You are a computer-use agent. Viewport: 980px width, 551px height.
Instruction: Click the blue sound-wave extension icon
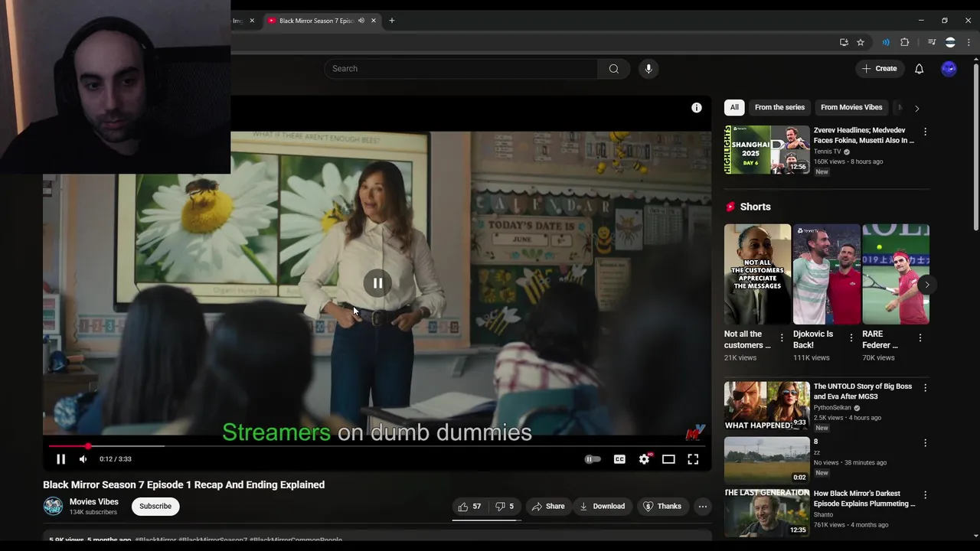[x=886, y=42]
